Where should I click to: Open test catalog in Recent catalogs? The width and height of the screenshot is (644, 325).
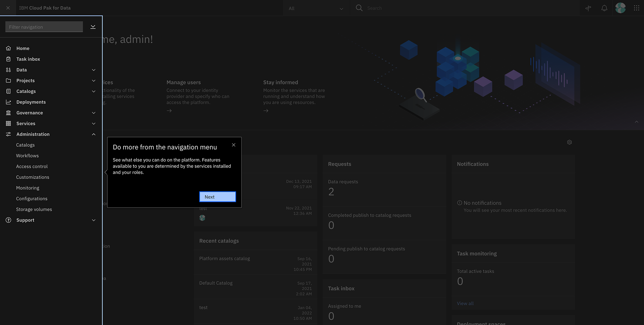pos(203,307)
